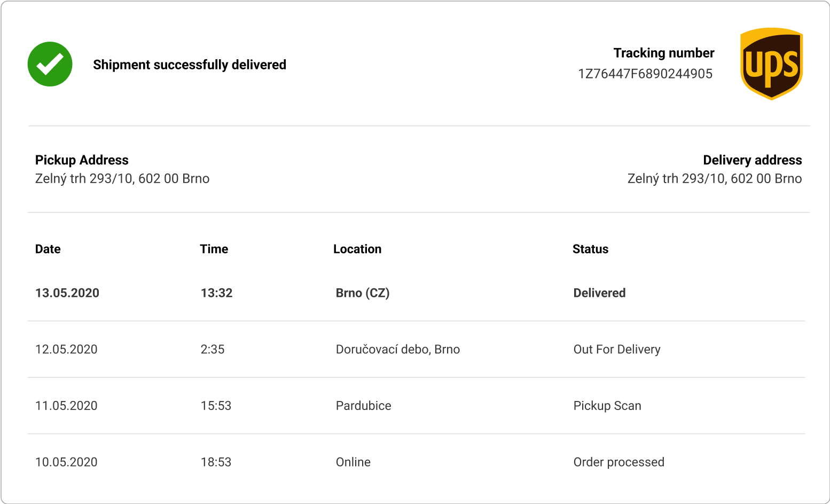Select the Pickup Scan status

(x=607, y=406)
